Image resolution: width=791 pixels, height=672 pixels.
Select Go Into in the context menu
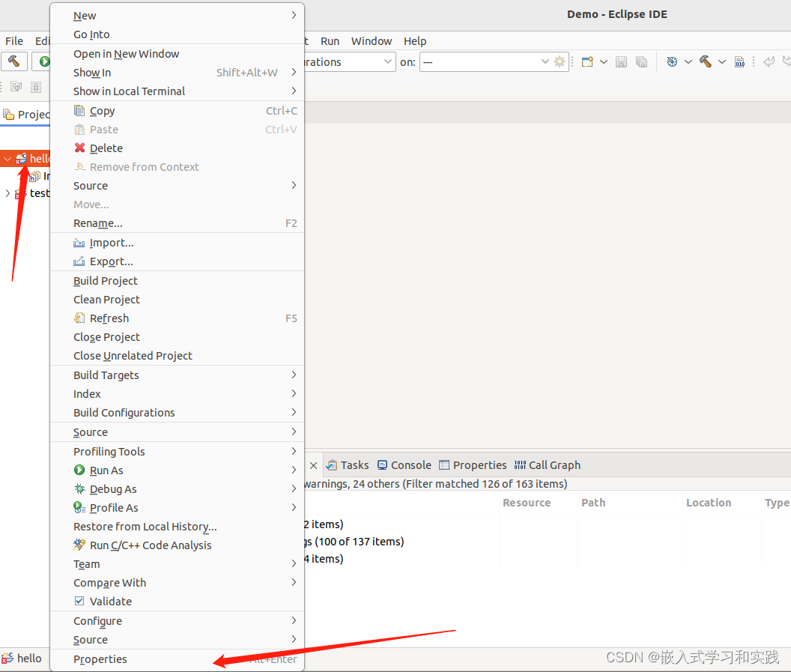click(x=177, y=34)
